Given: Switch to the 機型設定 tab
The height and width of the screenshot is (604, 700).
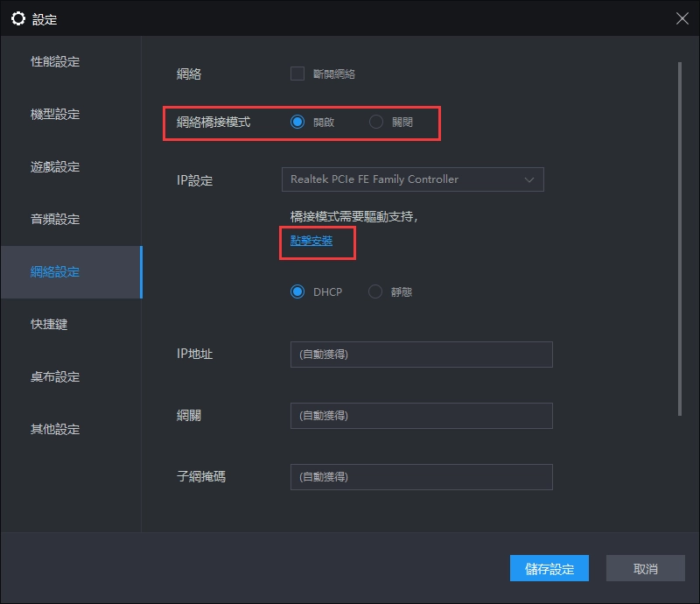Looking at the screenshot, I should point(55,115).
